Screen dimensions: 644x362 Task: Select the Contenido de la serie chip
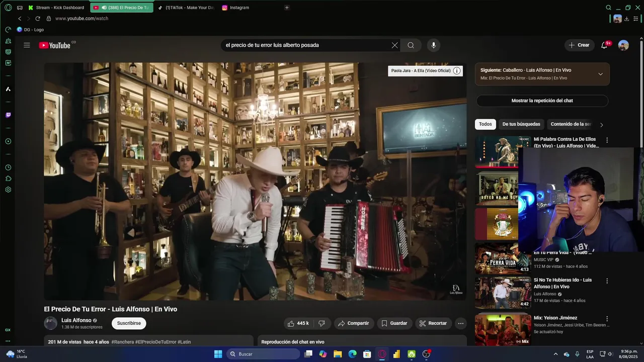point(571,124)
